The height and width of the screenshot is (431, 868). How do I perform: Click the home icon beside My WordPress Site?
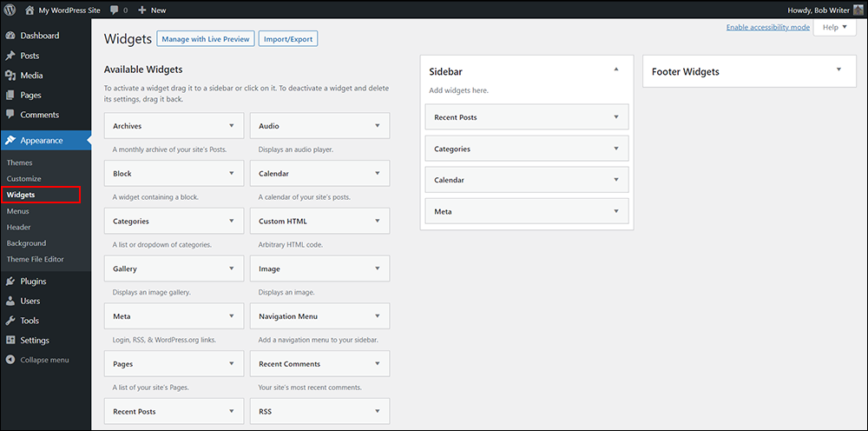[x=30, y=10]
